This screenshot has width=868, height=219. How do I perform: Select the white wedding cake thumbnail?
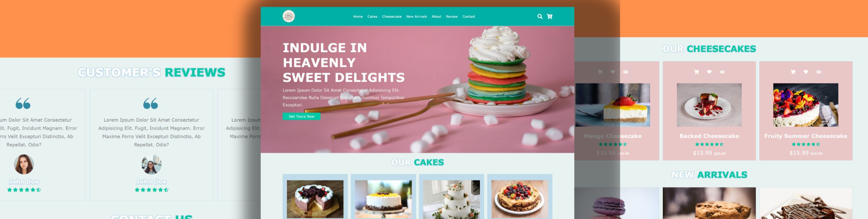pos(451,199)
